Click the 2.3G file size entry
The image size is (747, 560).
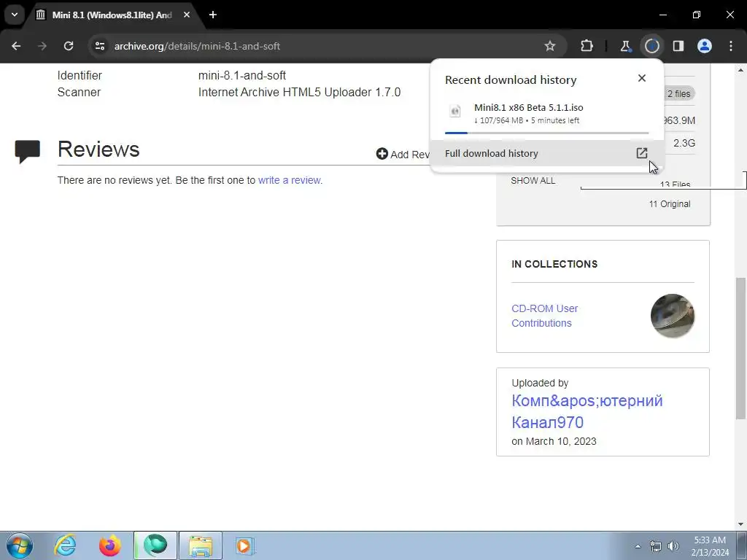coord(684,143)
